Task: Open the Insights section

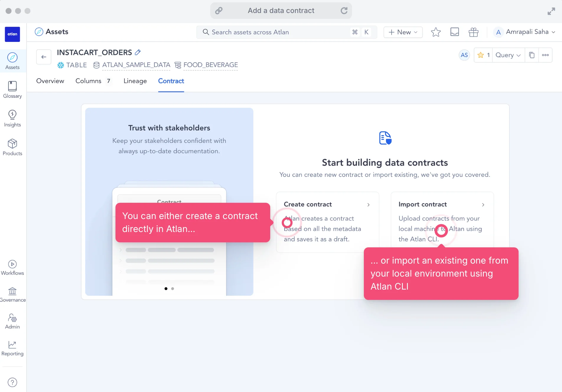Action: point(12,118)
